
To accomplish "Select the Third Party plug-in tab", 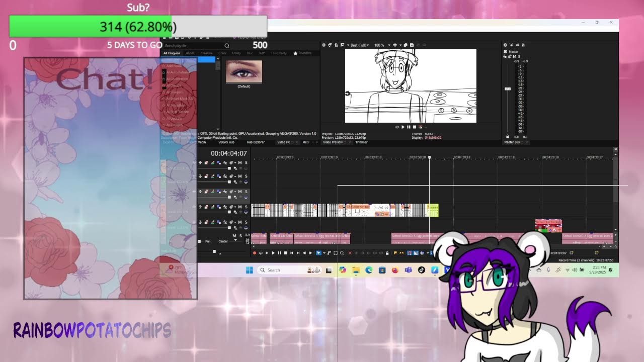I will 278,53.
